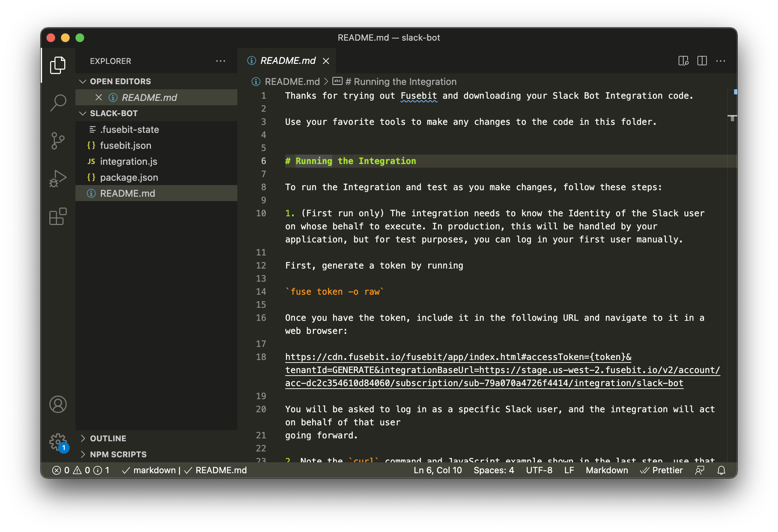Open integration.js file

156,161
